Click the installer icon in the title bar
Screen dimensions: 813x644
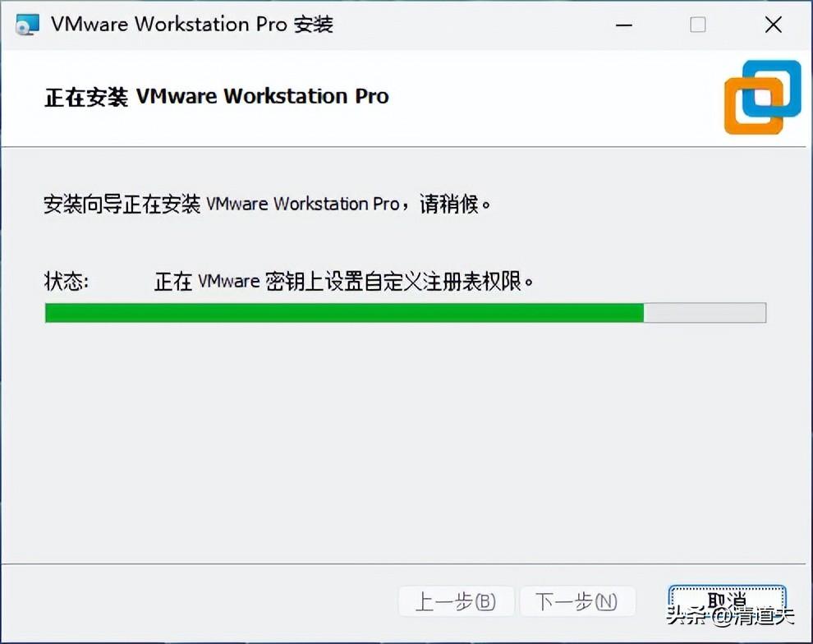(x=27, y=25)
